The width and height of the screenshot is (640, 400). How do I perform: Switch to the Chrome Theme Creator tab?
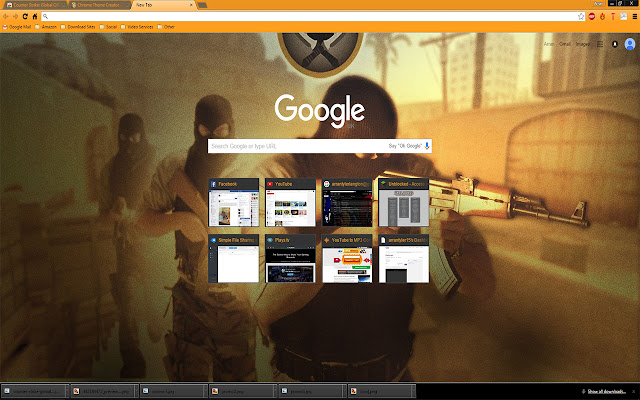[x=99, y=5]
